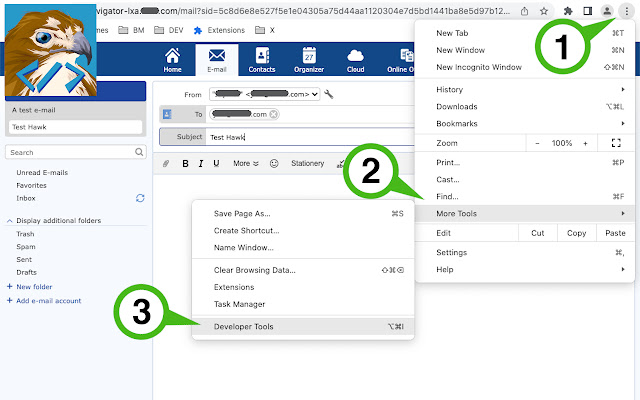Refresh the Inbox with the sync icon
This screenshot has height=400, width=640.
(x=140, y=198)
